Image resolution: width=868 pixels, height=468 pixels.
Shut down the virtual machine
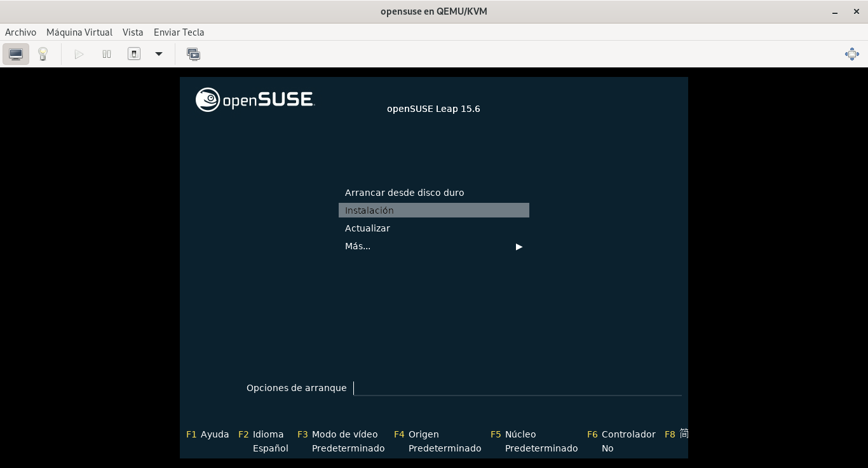click(x=134, y=54)
